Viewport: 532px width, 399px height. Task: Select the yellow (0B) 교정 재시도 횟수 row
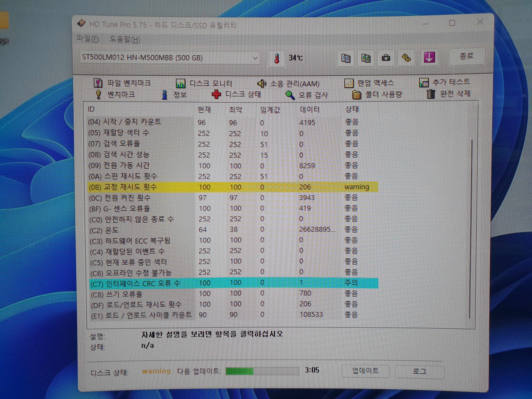233,187
